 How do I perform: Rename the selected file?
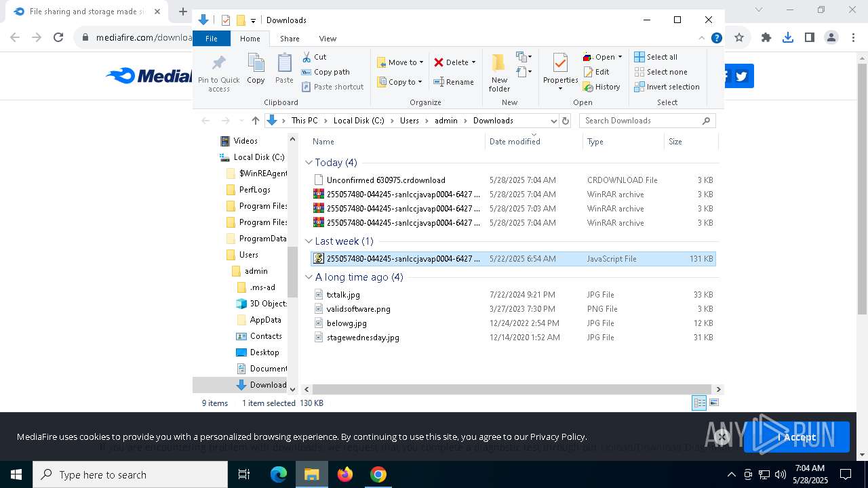(454, 82)
